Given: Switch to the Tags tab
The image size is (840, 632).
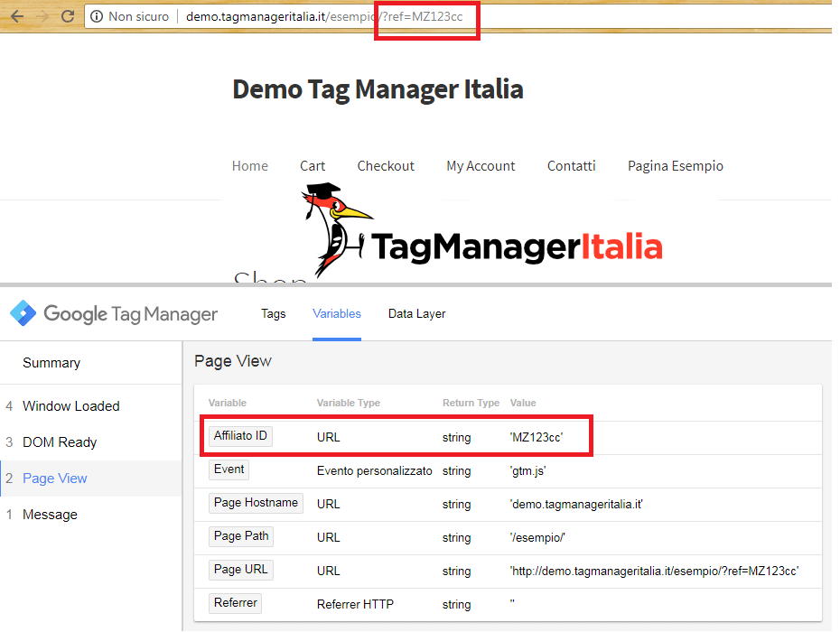Looking at the screenshot, I should [273, 314].
